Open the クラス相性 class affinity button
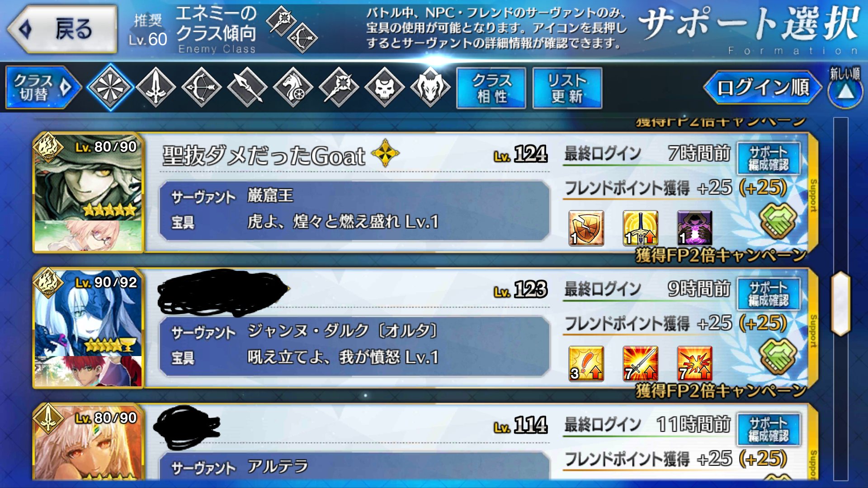The height and width of the screenshot is (488, 868). pyautogui.click(x=491, y=88)
